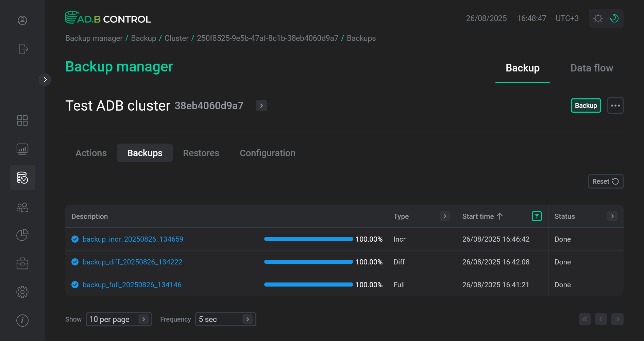The image size is (644, 341).
Task: Open the settings gear icon
Action: coord(22,292)
